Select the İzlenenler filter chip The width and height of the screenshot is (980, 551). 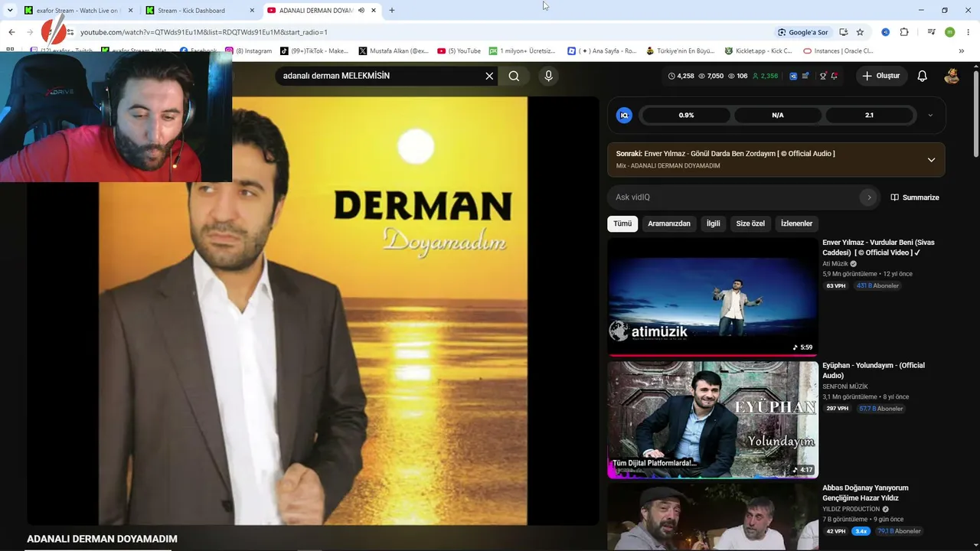(796, 223)
